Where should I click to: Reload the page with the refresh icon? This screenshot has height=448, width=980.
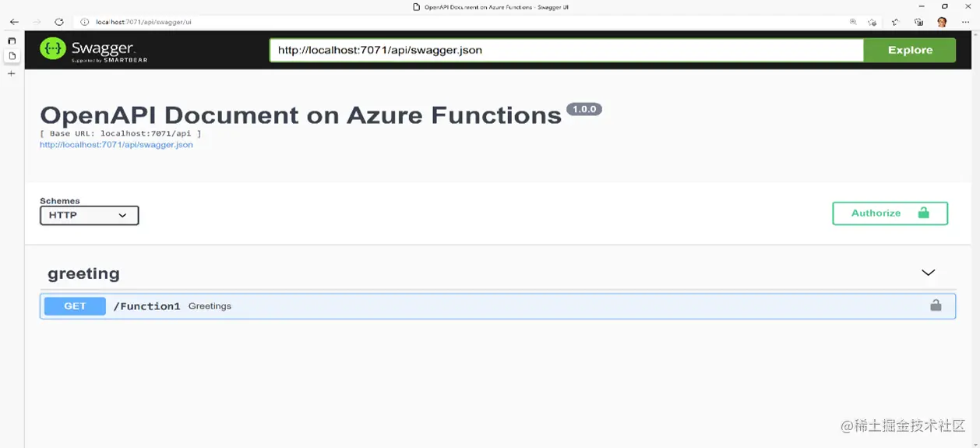coord(58,22)
